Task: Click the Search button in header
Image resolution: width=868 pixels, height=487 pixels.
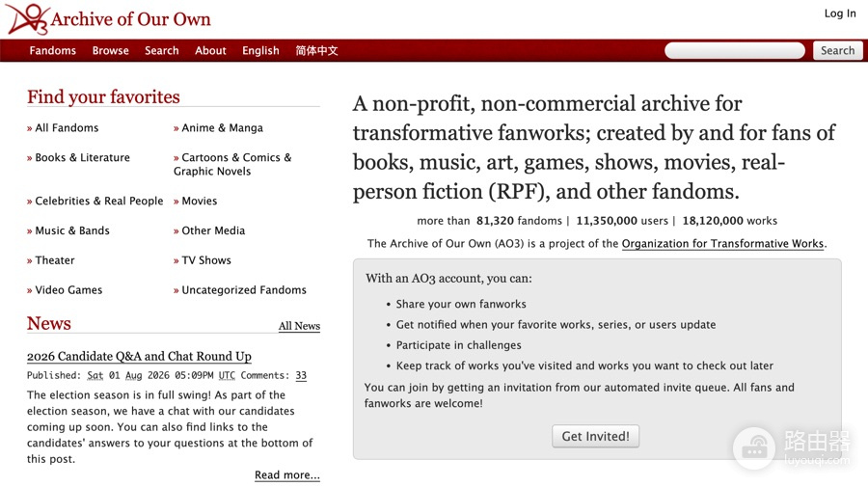Action: [x=837, y=50]
